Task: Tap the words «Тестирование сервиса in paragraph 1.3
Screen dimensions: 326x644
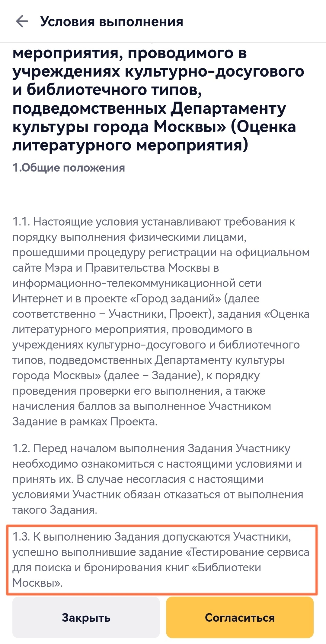Action: pos(247,552)
